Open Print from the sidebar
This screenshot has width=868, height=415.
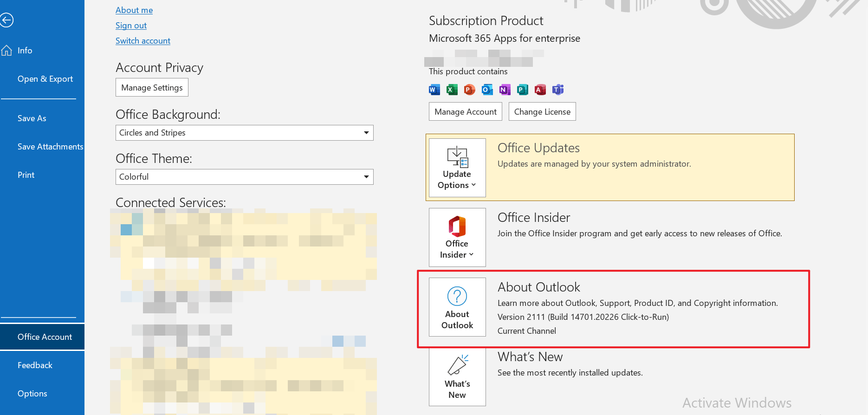pos(42,175)
